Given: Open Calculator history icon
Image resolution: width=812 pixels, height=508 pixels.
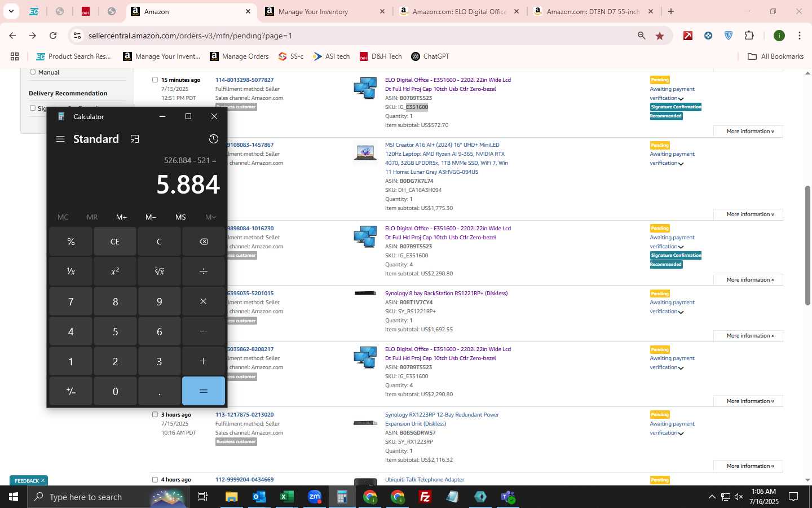Looking at the screenshot, I should tap(214, 139).
